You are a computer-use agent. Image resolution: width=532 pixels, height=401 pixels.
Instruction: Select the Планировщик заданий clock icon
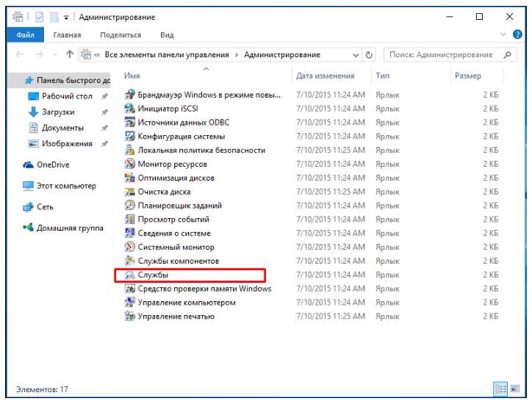click(x=129, y=205)
